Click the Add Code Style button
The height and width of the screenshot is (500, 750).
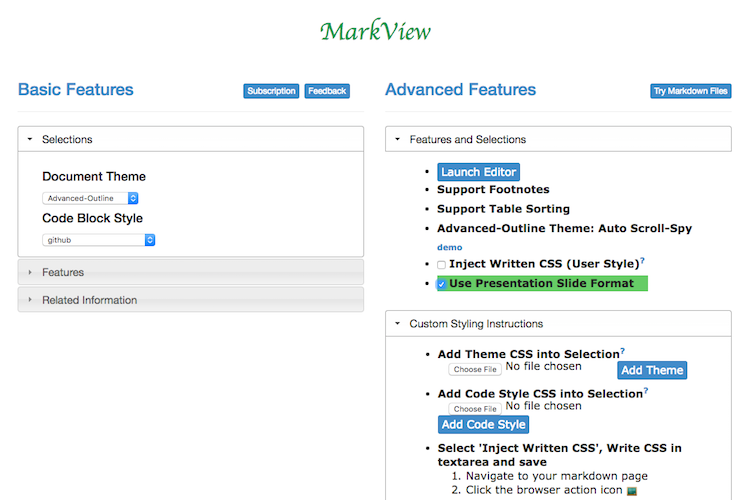pyautogui.click(x=483, y=424)
